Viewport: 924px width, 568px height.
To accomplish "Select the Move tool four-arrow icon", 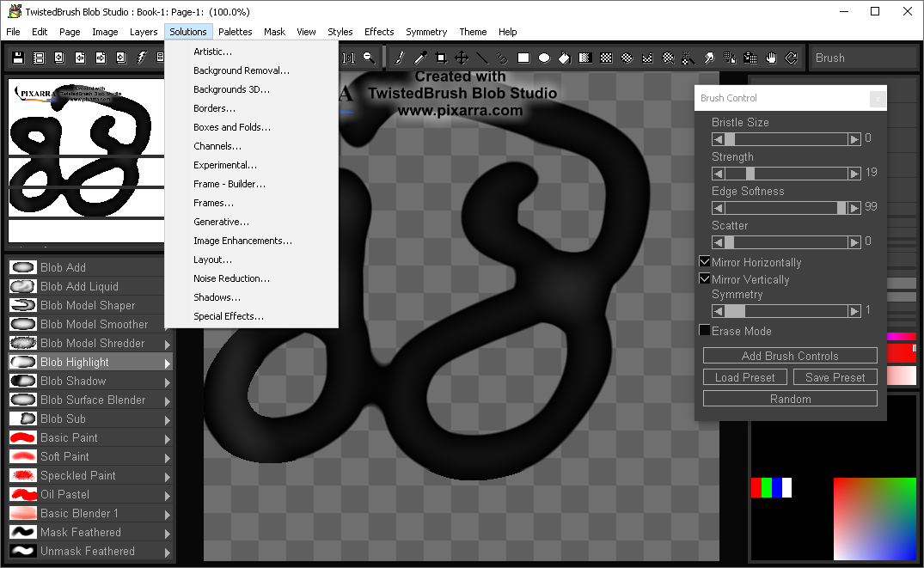I will [462, 58].
